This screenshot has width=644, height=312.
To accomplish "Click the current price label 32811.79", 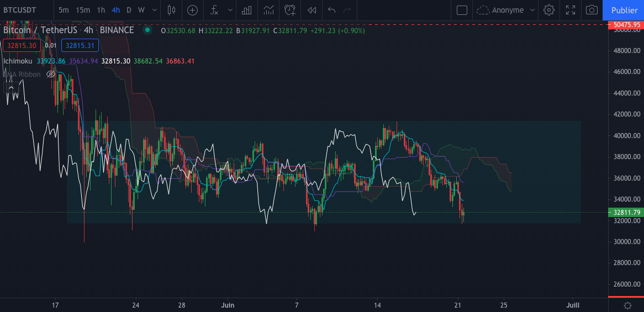I will click(626, 213).
